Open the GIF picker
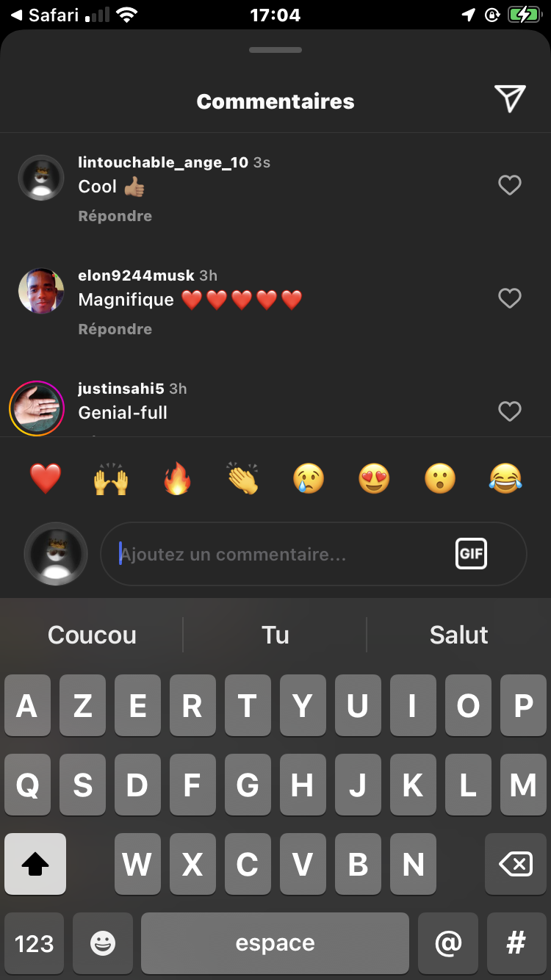The width and height of the screenshot is (551, 980). tap(471, 554)
